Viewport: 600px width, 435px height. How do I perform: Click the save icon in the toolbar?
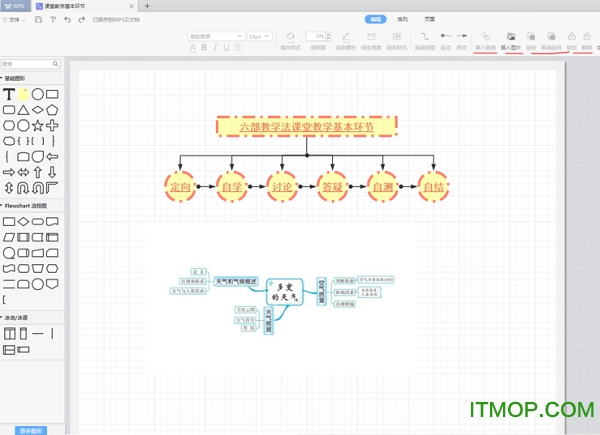tap(37, 19)
